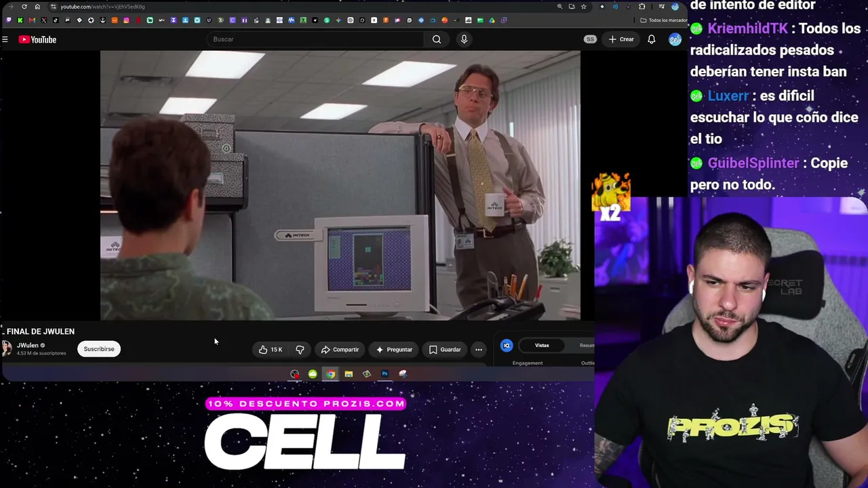The width and height of the screenshot is (868, 488).
Task: Open the JWulen channel name link
Action: click(28, 346)
